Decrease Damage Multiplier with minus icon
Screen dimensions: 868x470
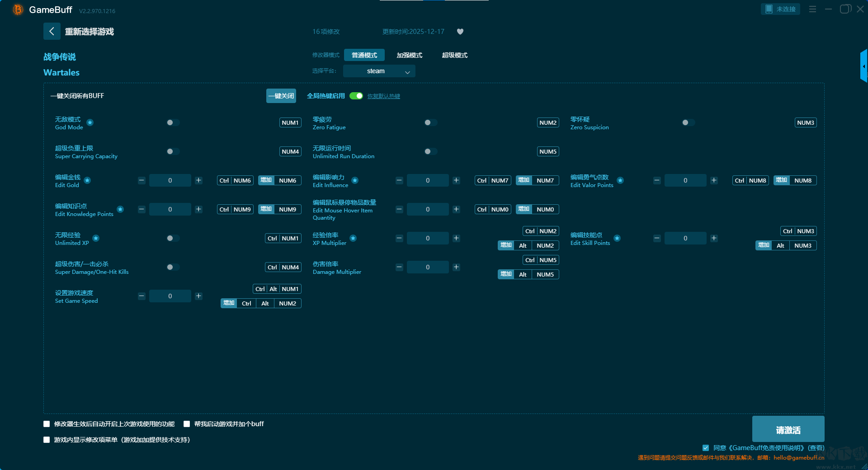click(399, 267)
